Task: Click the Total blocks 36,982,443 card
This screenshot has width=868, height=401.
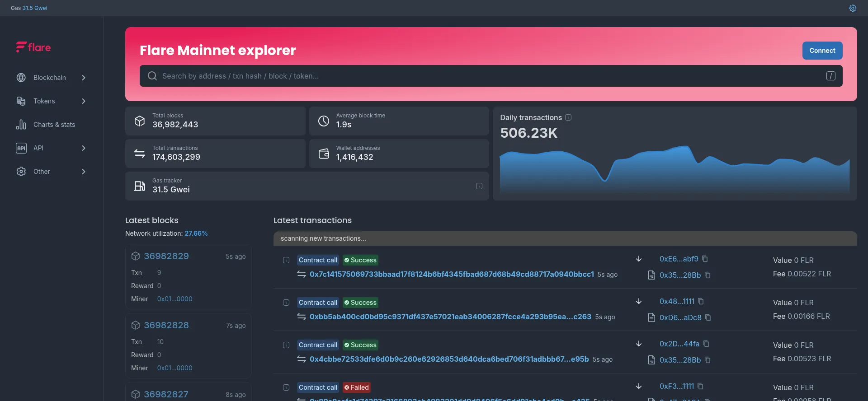Action: 215,121
